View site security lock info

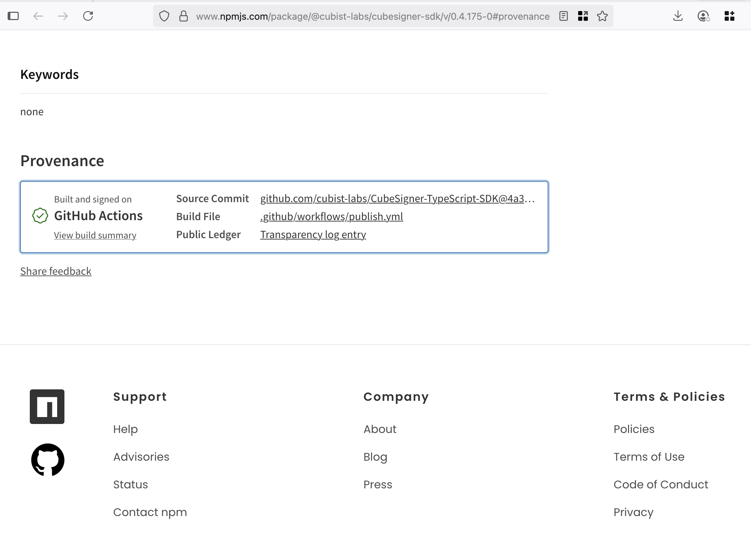point(184,16)
